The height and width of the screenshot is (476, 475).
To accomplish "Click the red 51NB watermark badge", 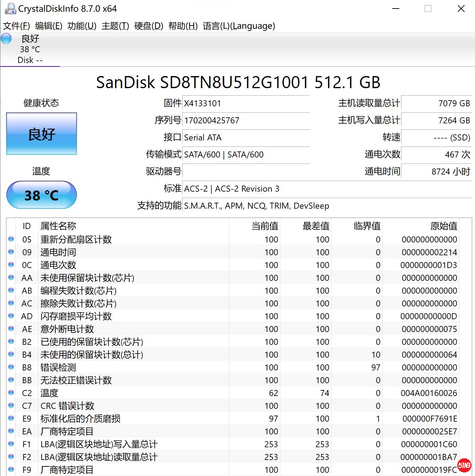I will tap(464, 465).
